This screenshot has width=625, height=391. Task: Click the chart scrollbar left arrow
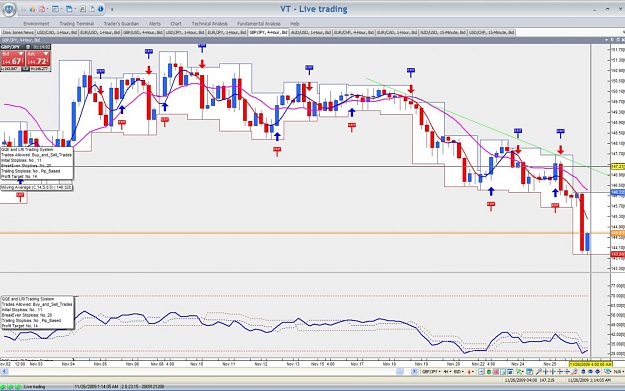coord(4,371)
